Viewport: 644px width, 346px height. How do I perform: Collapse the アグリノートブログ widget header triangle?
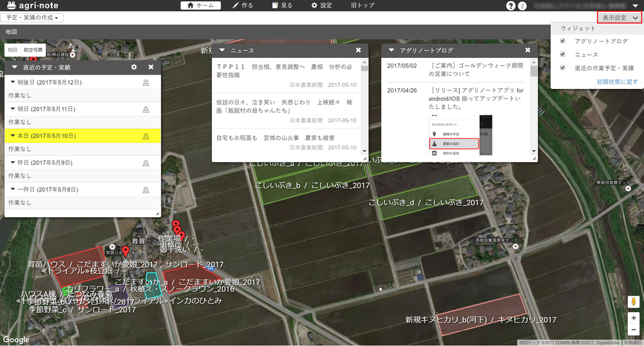392,50
